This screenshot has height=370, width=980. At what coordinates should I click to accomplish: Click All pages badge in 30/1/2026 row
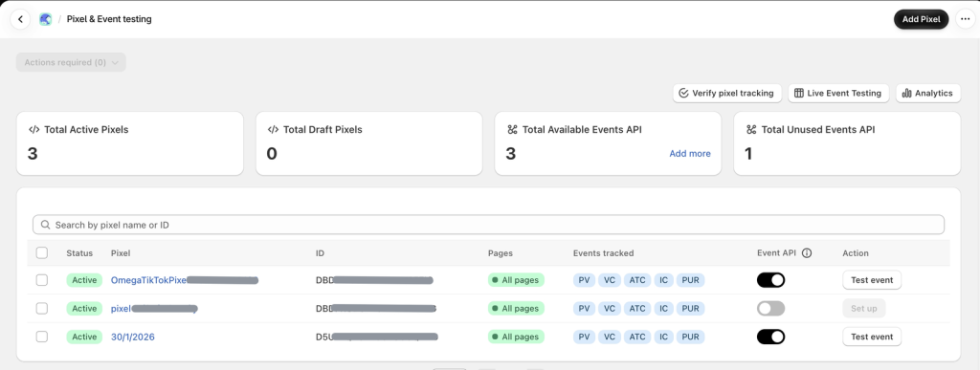(516, 337)
